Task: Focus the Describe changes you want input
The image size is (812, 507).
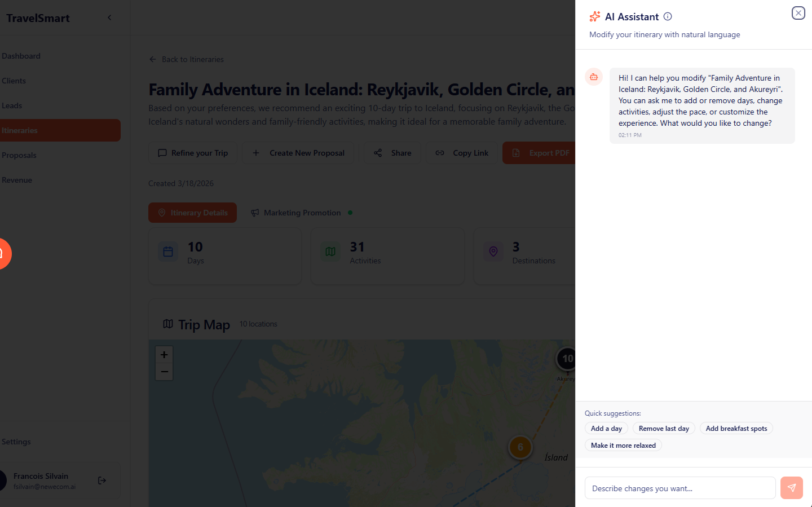Action: [680, 488]
